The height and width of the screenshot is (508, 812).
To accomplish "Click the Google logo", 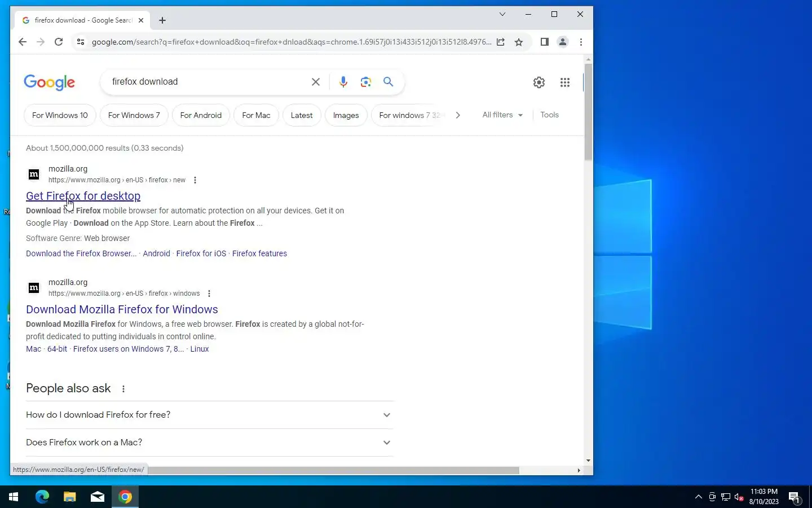I will [x=50, y=82].
